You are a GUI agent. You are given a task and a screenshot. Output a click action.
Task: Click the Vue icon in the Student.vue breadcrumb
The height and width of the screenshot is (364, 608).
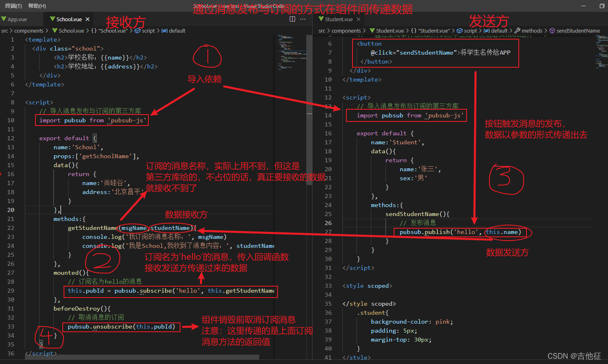tap(372, 31)
